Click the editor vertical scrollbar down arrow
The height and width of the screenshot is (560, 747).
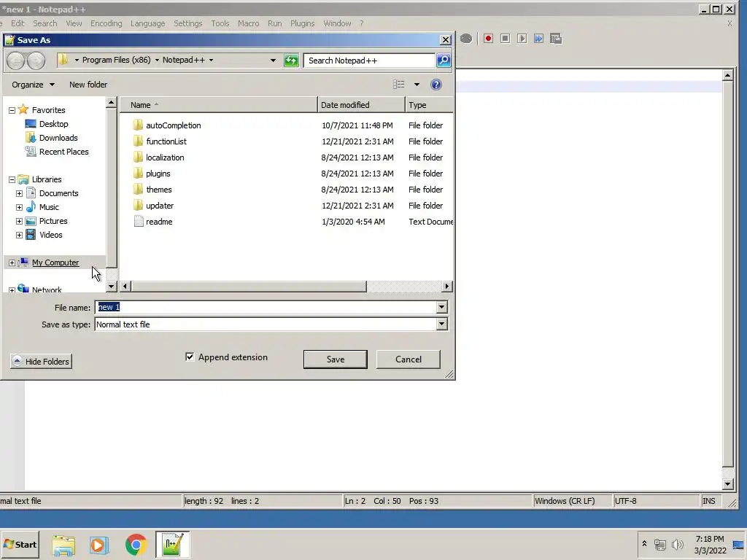(727, 485)
